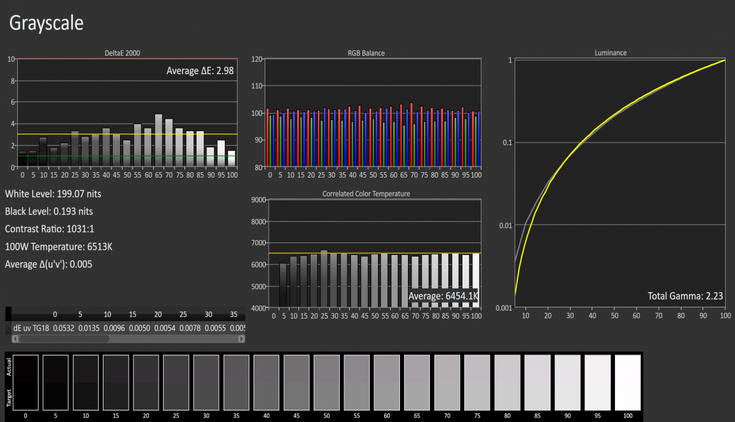This screenshot has height=422, width=735.
Task: Select the grayscale swatch labeled 65
Action: pyautogui.click(x=417, y=383)
